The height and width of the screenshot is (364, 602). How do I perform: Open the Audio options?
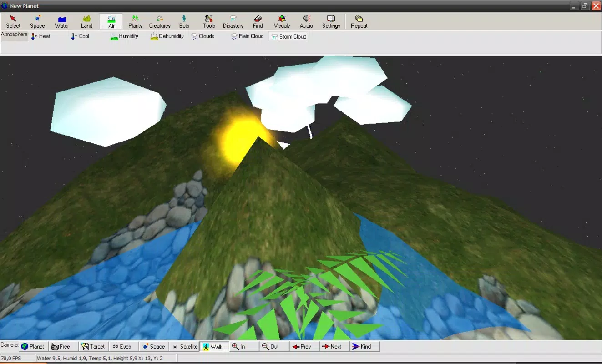click(x=306, y=22)
